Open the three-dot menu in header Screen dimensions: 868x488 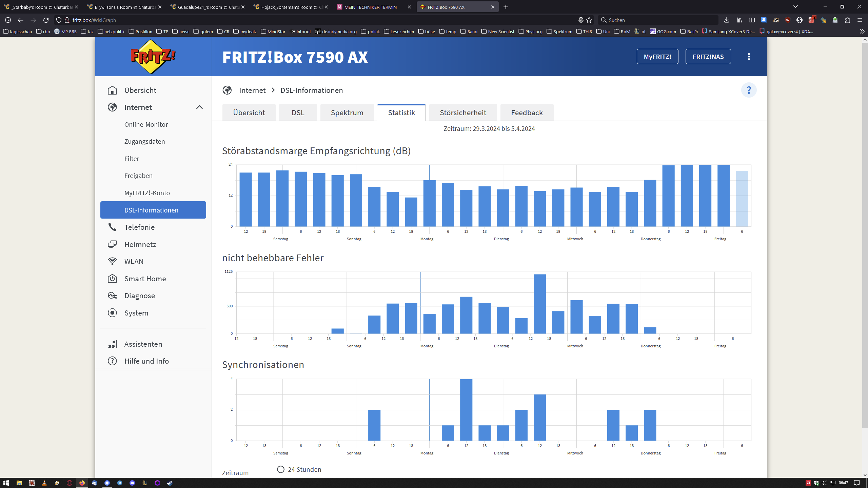pos(749,57)
